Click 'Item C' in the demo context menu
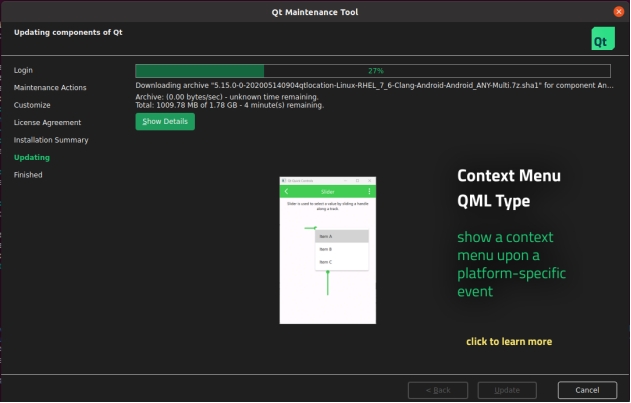Screen dimensions: 631x403 pyautogui.click(x=342, y=262)
